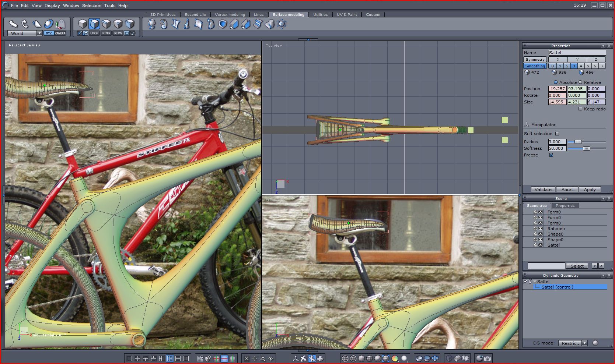Enable rectangle selection icon beside BETW

(127, 33)
